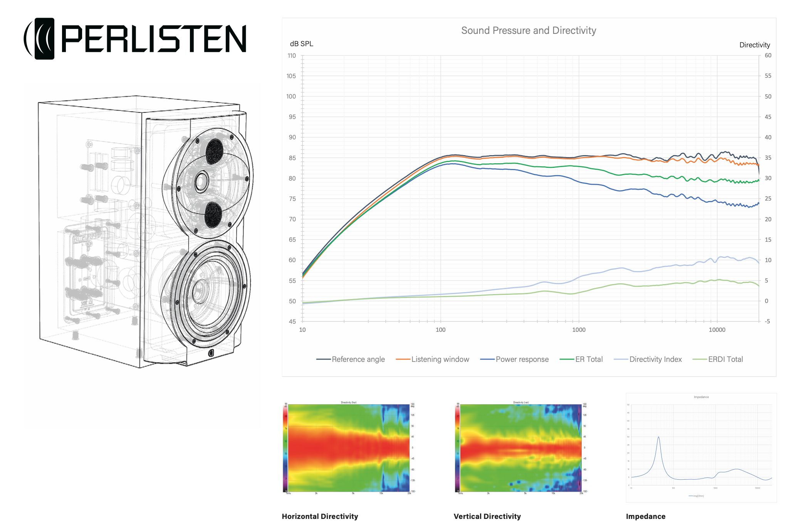Toggle the Listening window legend entry
This screenshot has width=799, height=532.
click(x=440, y=359)
